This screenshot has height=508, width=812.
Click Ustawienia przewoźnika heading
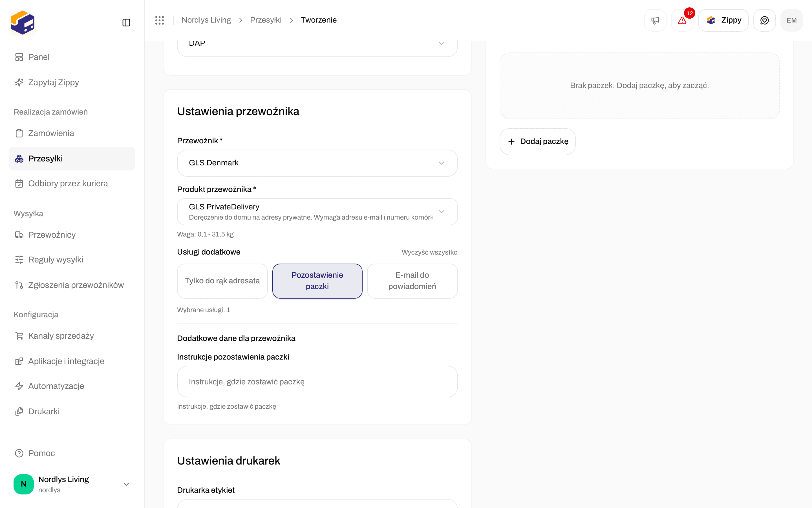point(238,111)
